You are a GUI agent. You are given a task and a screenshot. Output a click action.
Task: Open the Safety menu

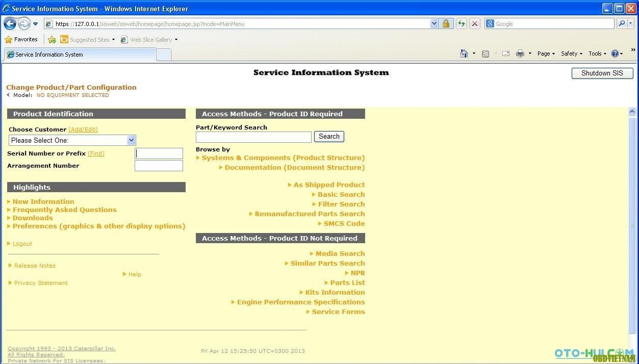coord(572,54)
